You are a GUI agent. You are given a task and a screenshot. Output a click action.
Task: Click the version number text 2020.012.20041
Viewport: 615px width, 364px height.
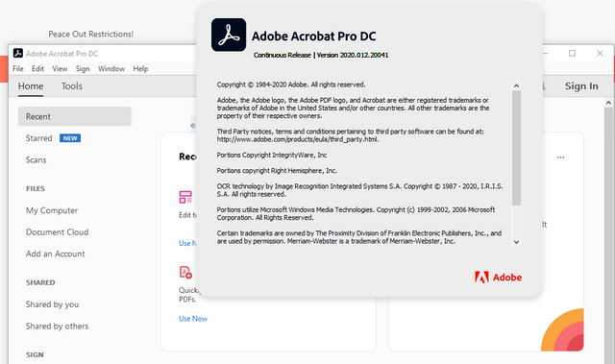click(364, 56)
